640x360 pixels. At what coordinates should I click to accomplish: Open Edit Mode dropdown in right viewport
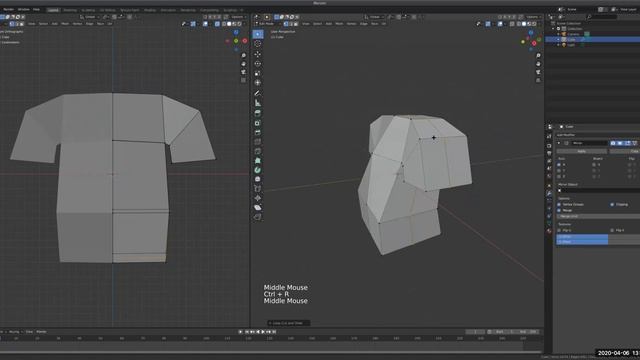(267, 24)
